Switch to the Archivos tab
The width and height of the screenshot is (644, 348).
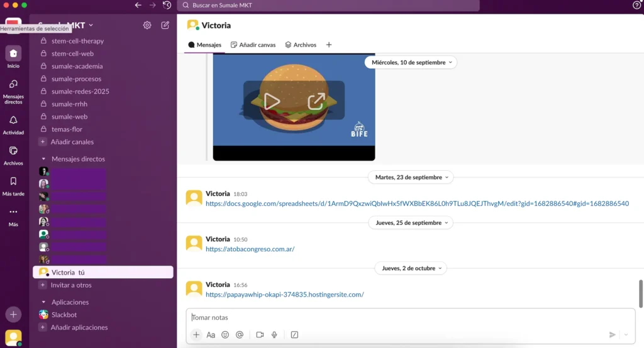point(301,45)
